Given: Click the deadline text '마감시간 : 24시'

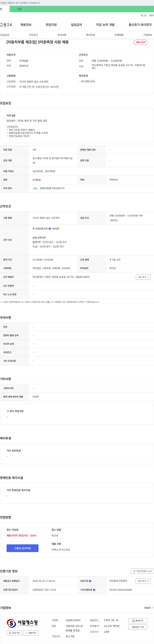Looking at the screenshot, I should 27,536.
